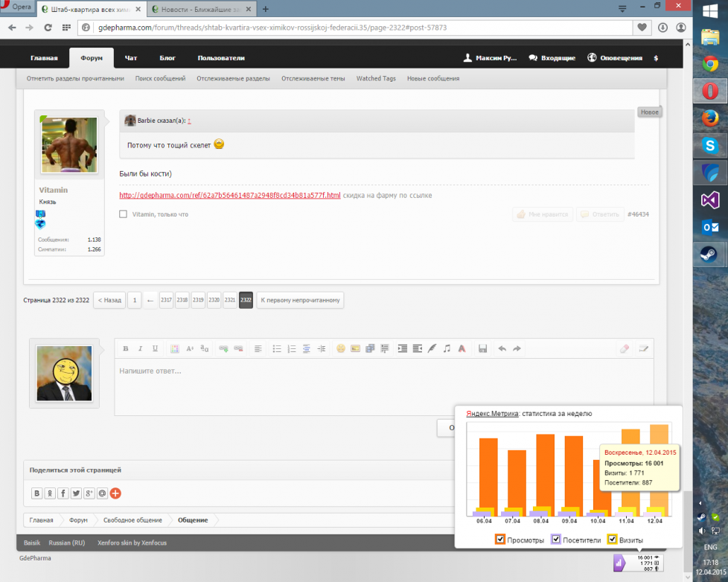Insert a smiley via editor toolbar
The width and height of the screenshot is (728, 582).
click(341, 348)
